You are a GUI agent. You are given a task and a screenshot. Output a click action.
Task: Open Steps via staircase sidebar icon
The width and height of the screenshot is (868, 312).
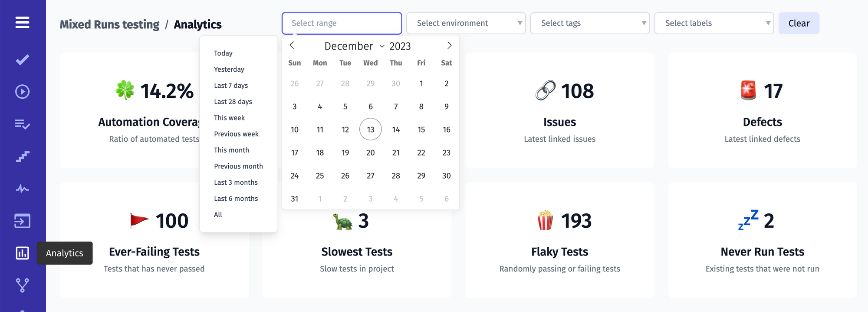click(23, 156)
